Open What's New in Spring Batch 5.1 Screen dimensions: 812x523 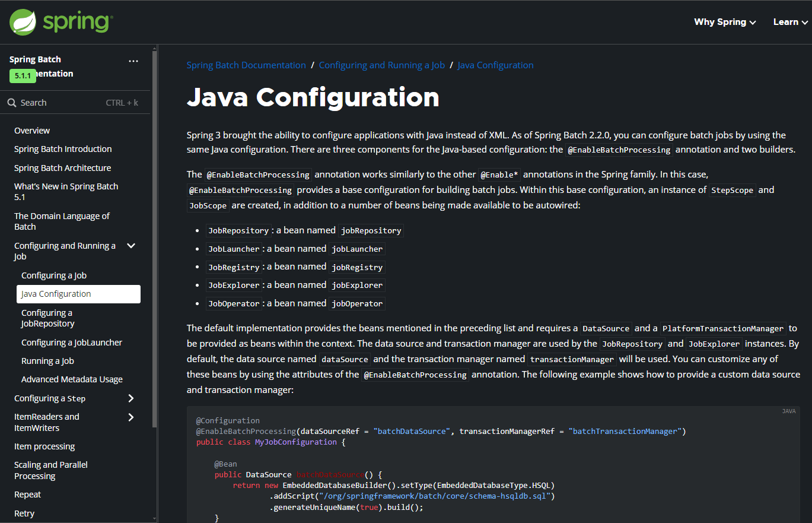click(66, 192)
